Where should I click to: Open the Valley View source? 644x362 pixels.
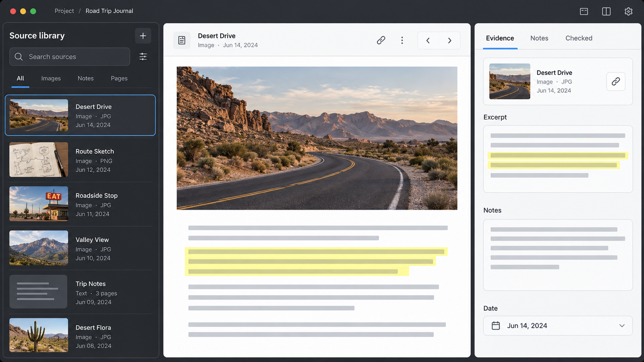(x=80, y=248)
